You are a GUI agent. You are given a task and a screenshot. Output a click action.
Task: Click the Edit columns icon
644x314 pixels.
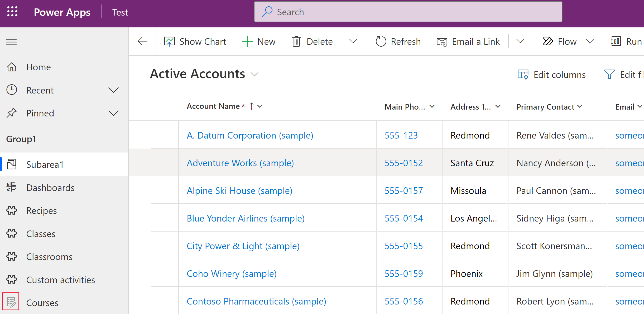click(x=524, y=74)
